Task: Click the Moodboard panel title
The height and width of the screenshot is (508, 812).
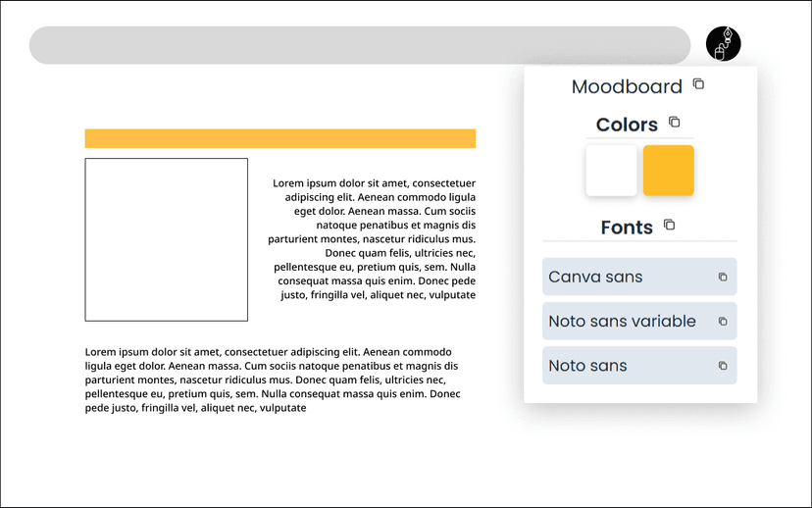Action: click(x=627, y=86)
